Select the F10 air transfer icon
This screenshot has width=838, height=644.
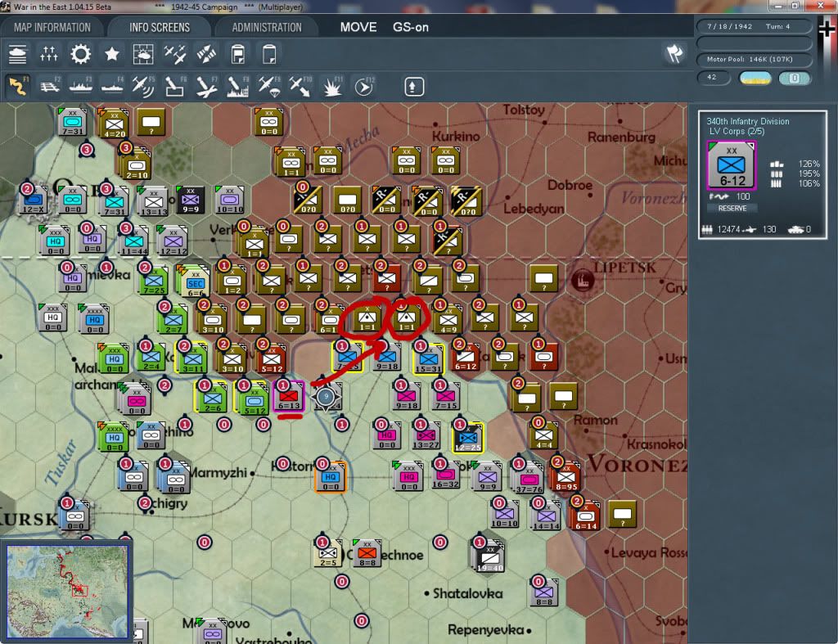(300, 86)
